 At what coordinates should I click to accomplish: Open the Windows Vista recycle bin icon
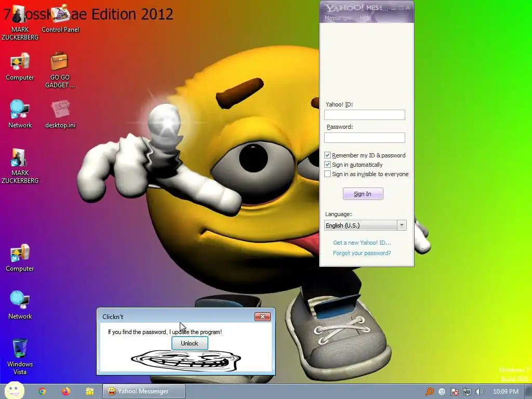click(20, 356)
